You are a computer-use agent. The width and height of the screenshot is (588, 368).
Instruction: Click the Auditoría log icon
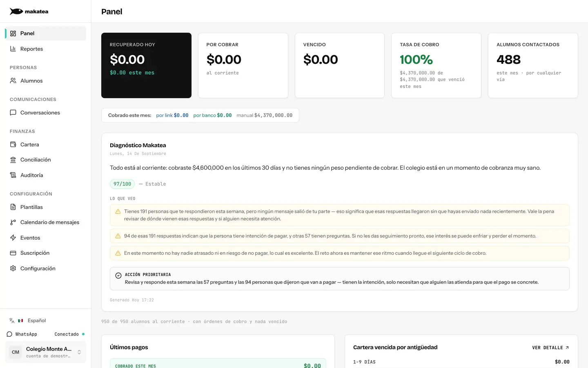pos(13,175)
